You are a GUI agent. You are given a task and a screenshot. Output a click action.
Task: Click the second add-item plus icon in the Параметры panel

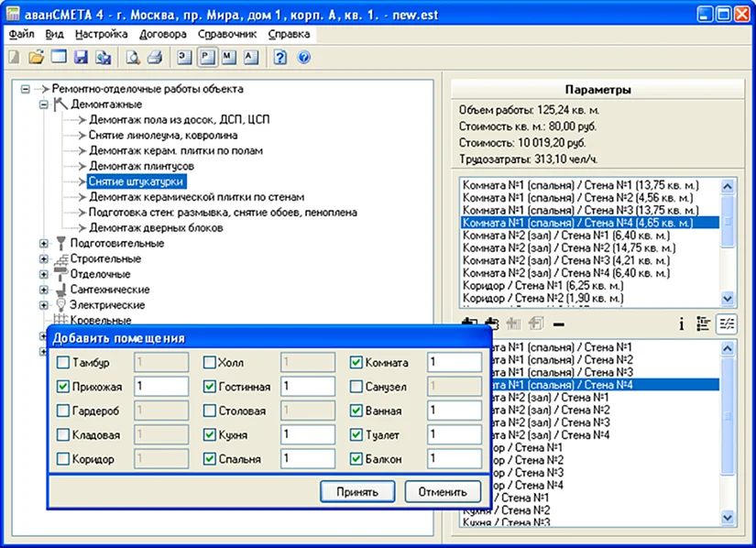[491, 323]
